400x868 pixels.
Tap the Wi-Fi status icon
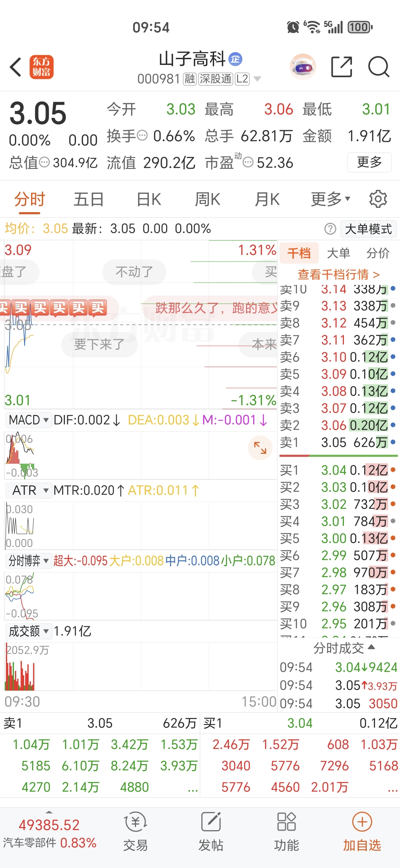point(312,27)
